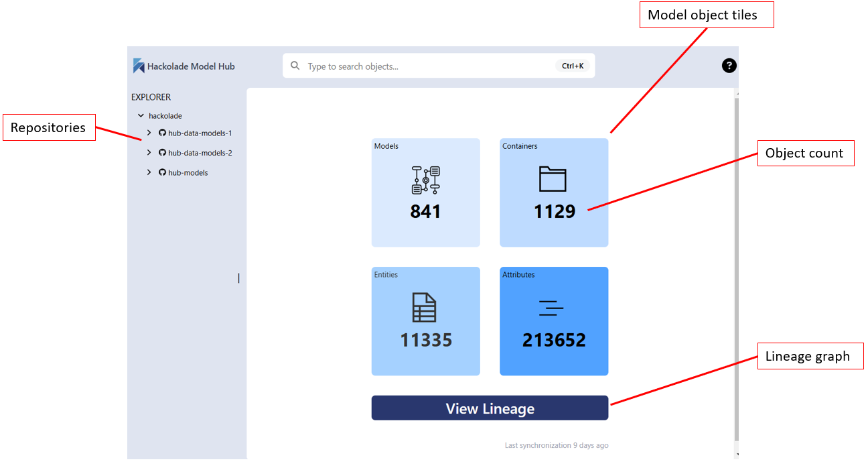
Task: Select hub-data-models-1 in the explorer
Action: pos(200,133)
